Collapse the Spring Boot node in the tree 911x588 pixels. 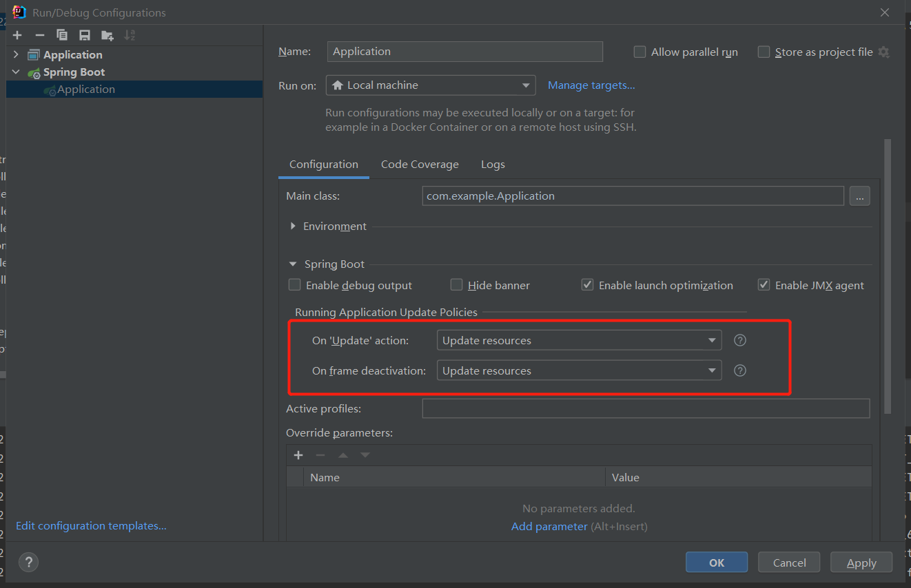point(16,72)
